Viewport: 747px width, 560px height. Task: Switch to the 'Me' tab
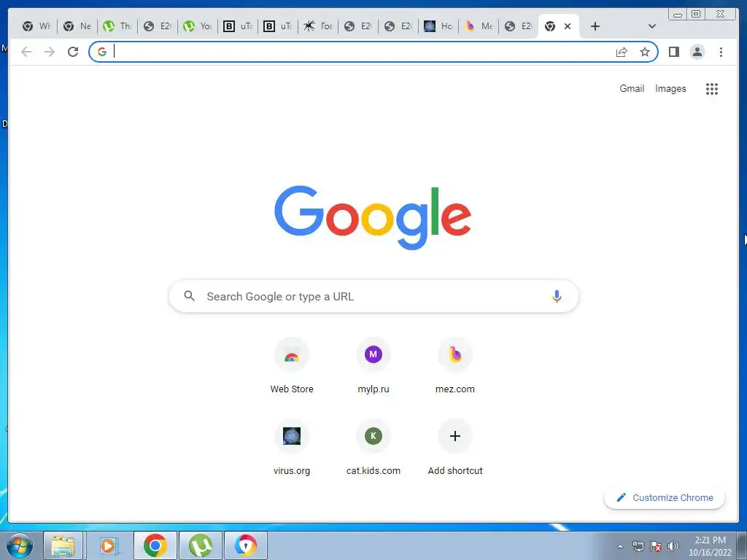click(x=479, y=26)
